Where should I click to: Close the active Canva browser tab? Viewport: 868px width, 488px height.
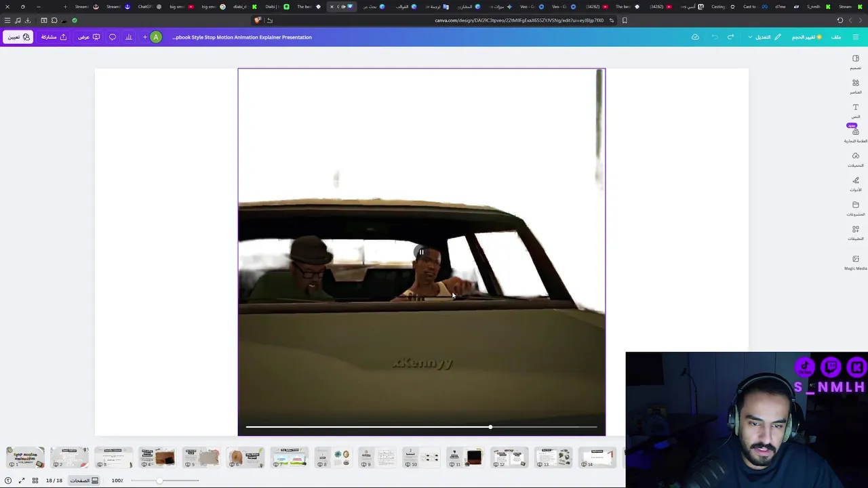[332, 7]
